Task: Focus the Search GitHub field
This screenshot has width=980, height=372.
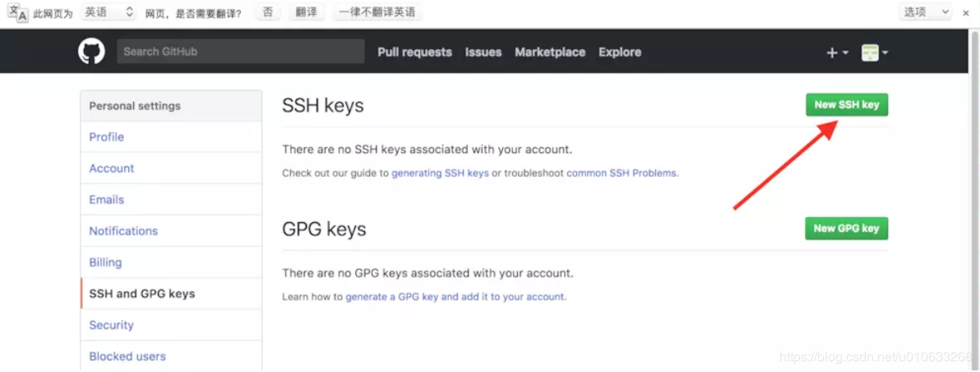Action: pyautogui.click(x=241, y=51)
